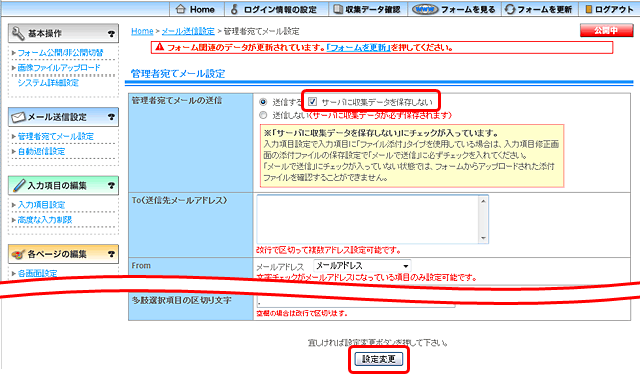This screenshot has height=380, width=640.
Task: Click help question mark beside 基本操作
Action: [x=111, y=34]
